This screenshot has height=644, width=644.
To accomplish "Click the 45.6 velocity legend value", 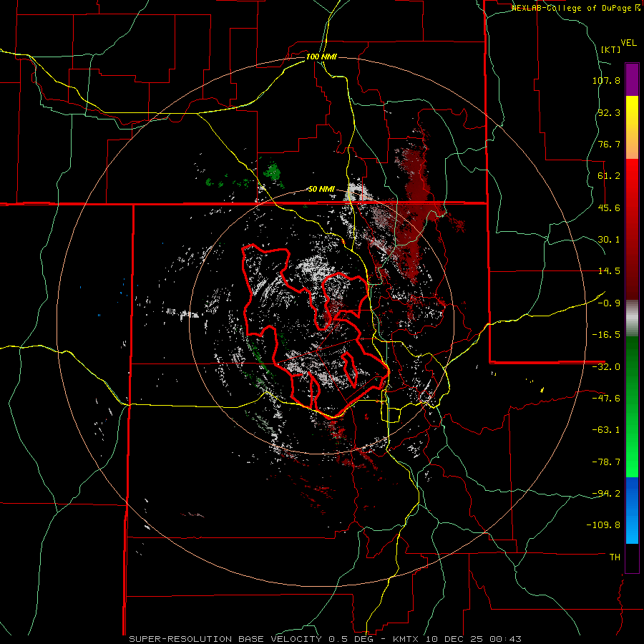I will [609, 208].
